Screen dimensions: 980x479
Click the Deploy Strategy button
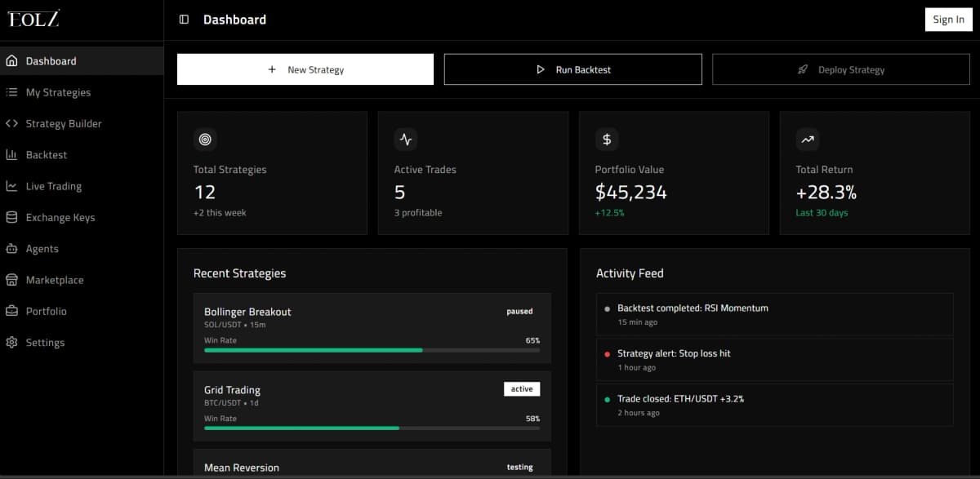841,69
